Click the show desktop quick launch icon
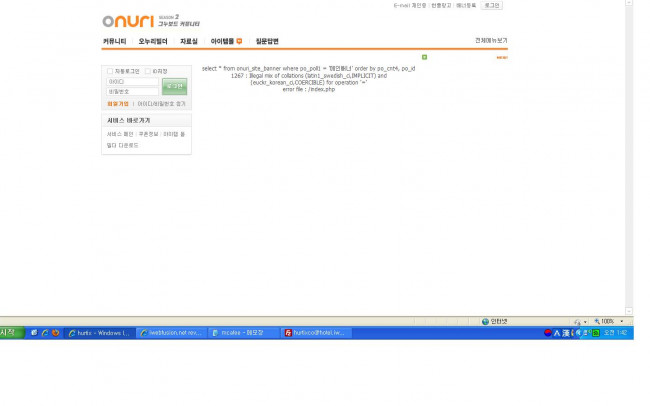The image size is (650, 406). (34, 333)
